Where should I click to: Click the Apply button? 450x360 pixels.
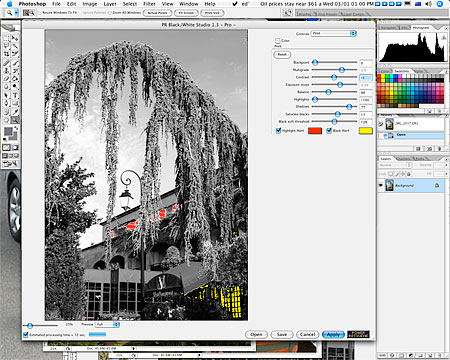[x=333, y=334]
